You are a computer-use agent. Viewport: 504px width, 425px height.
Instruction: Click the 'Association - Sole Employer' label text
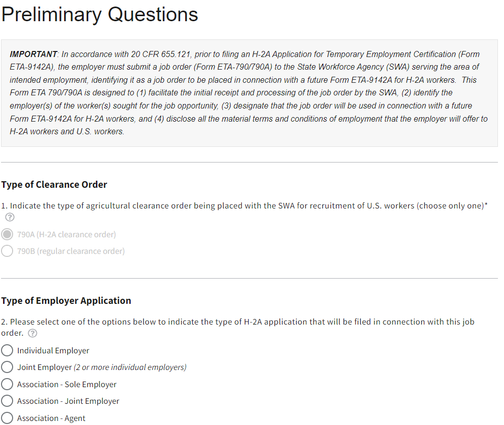[67, 385]
